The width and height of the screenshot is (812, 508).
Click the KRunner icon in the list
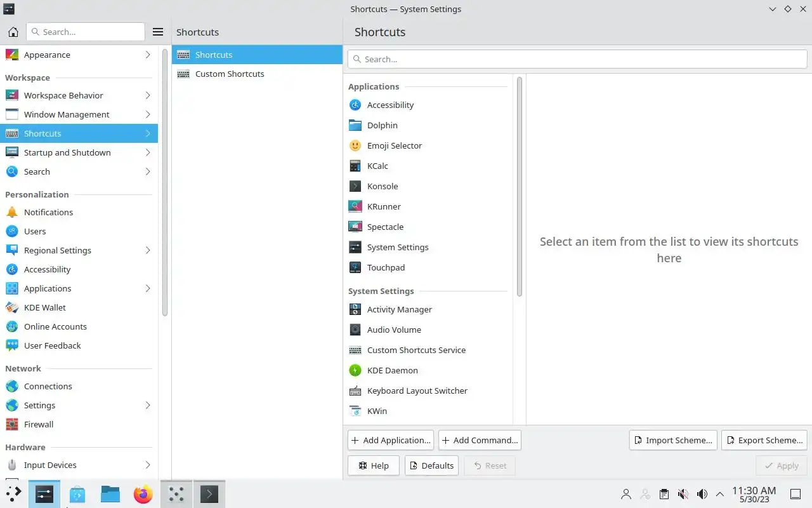(355, 206)
